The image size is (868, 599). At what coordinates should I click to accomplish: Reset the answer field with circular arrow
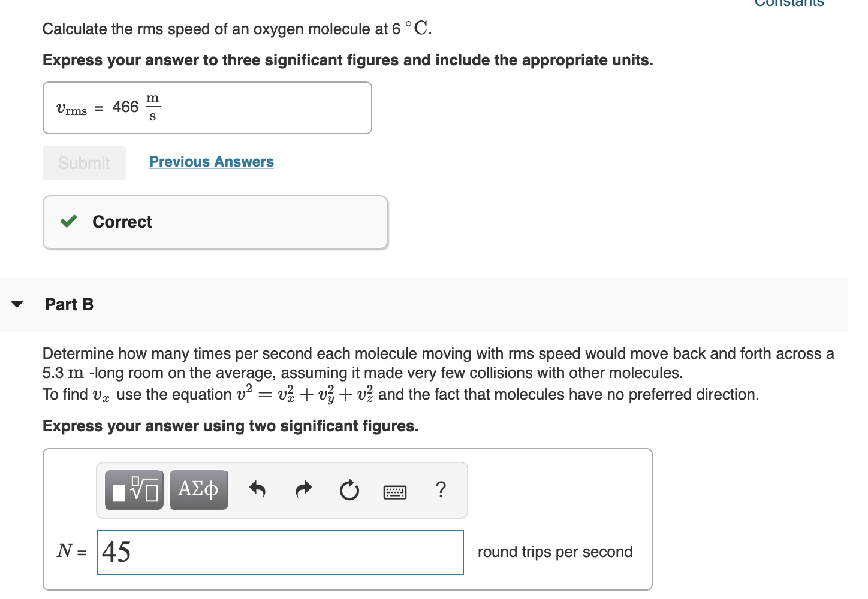[349, 489]
